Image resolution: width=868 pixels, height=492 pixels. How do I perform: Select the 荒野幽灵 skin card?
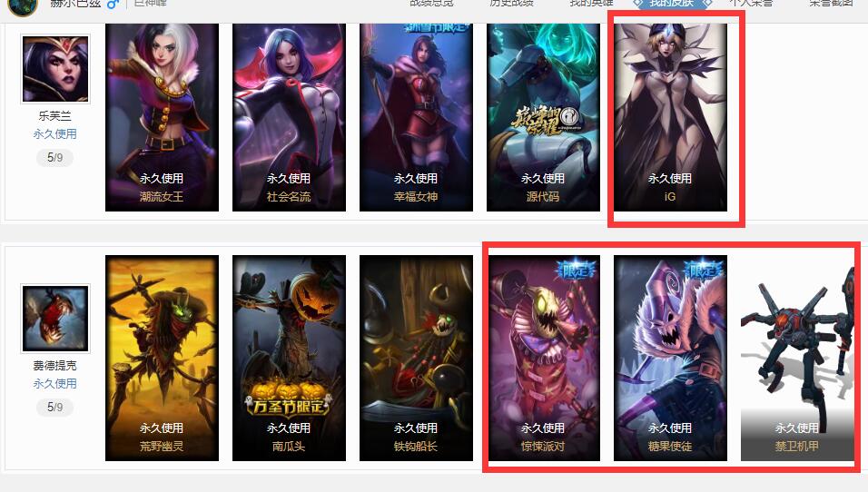coord(162,358)
